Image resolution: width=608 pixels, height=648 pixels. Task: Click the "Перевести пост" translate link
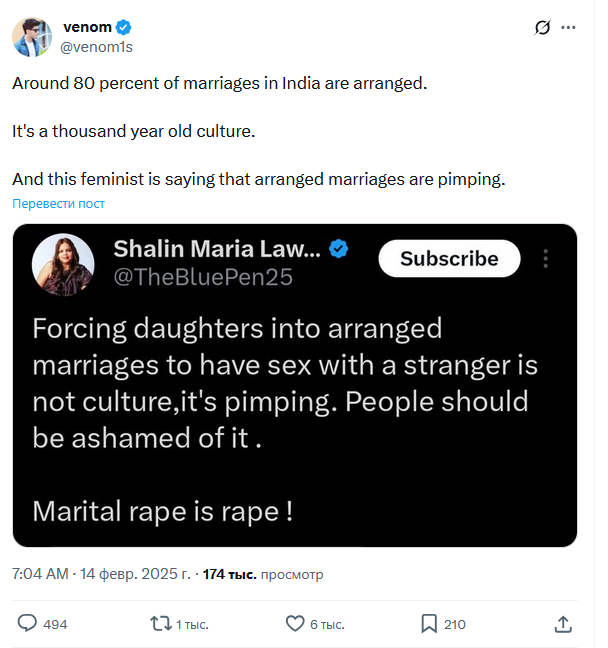click(x=59, y=204)
